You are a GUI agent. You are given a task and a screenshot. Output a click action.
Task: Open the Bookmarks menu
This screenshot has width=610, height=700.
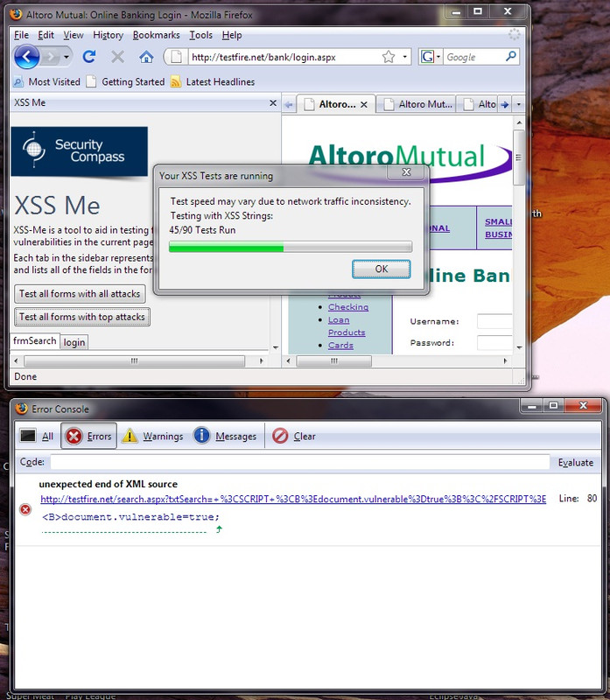(157, 35)
